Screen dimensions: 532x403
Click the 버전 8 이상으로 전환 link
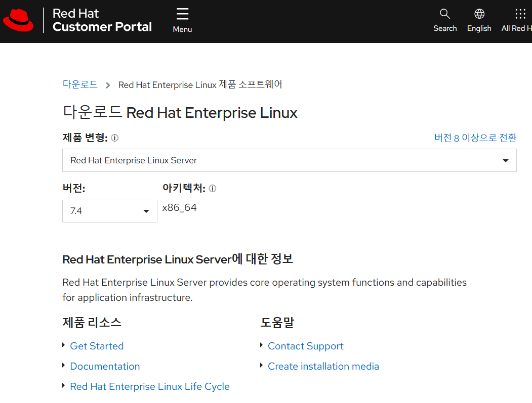(475, 138)
